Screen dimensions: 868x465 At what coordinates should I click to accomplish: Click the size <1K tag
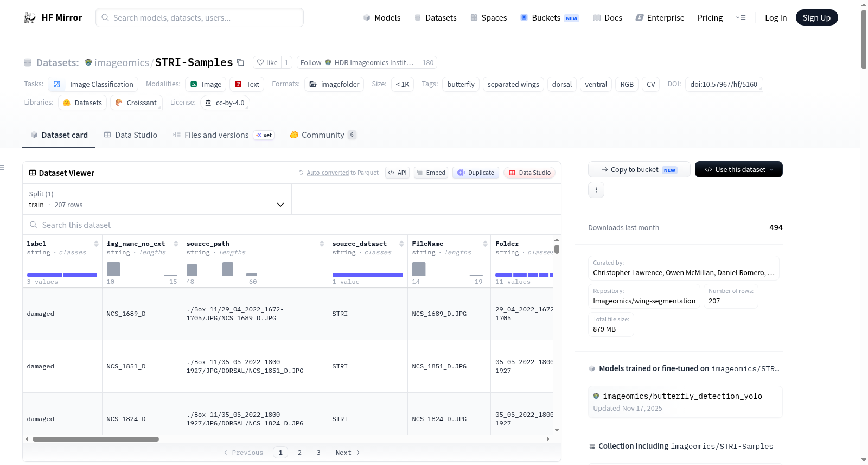click(403, 84)
